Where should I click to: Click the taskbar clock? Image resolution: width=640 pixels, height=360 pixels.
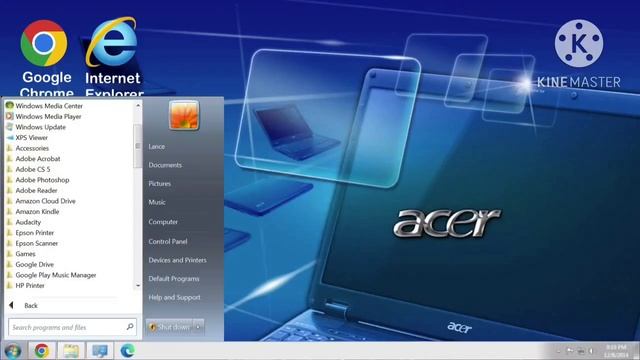click(x=616, y=351)
